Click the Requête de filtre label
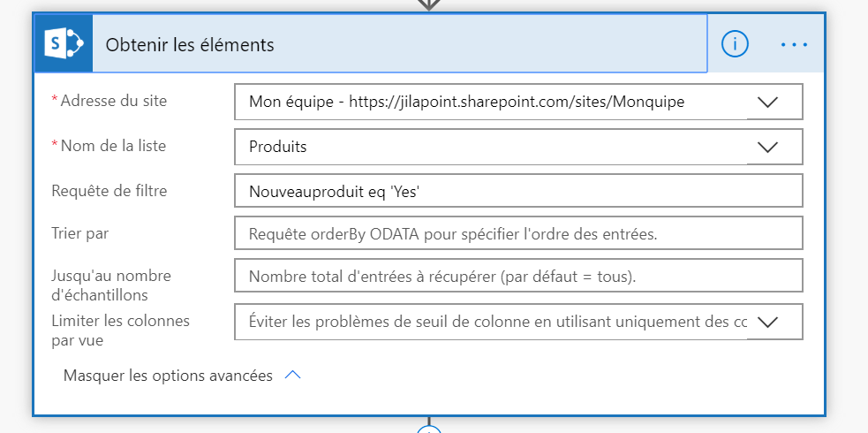This screenshot has width=868, height=433. point(109,190)
